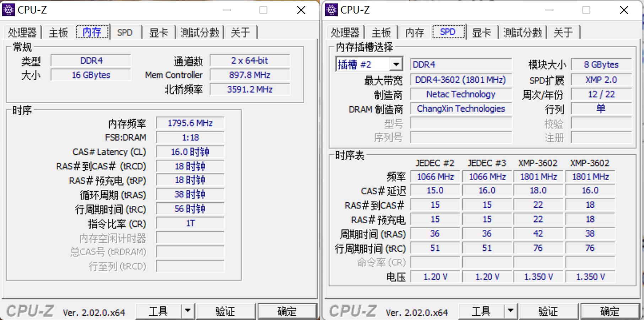Select the 主板 tab in right window

coord(382,32)
